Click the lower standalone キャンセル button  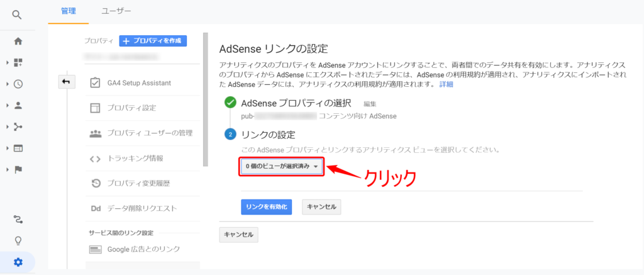click(238, 235)
